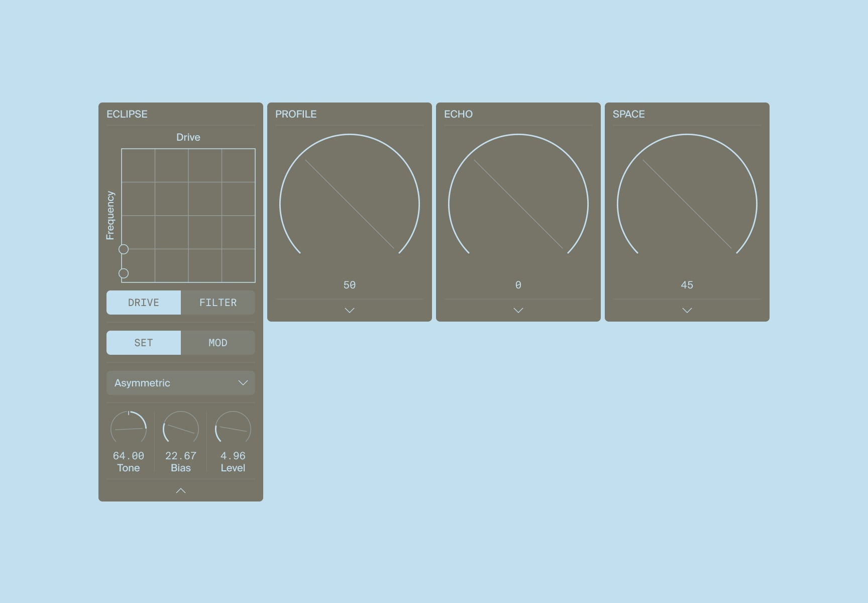Select the MOD toggle option
This screenshot has width=868, height=603.
pyautogui.click(x=218, y=343)
